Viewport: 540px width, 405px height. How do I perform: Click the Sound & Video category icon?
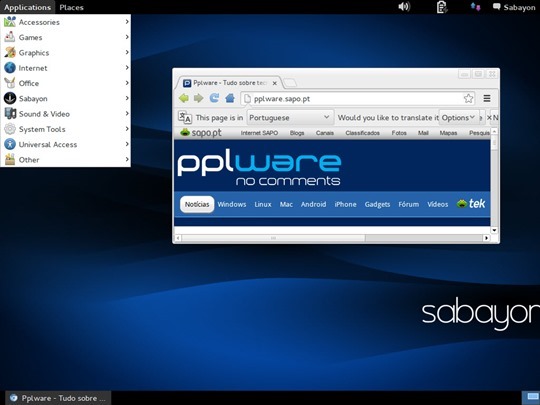(10, 113)
